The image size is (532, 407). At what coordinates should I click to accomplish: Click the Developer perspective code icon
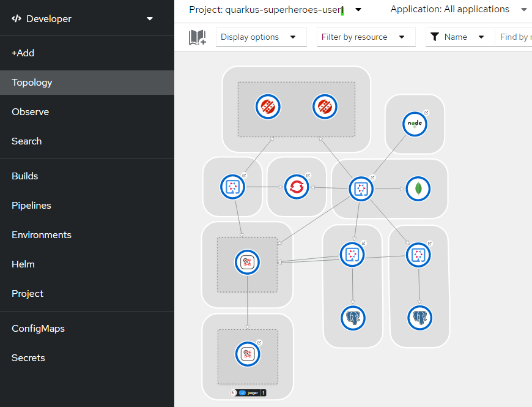pyautogui.click(x=17, y=19)
